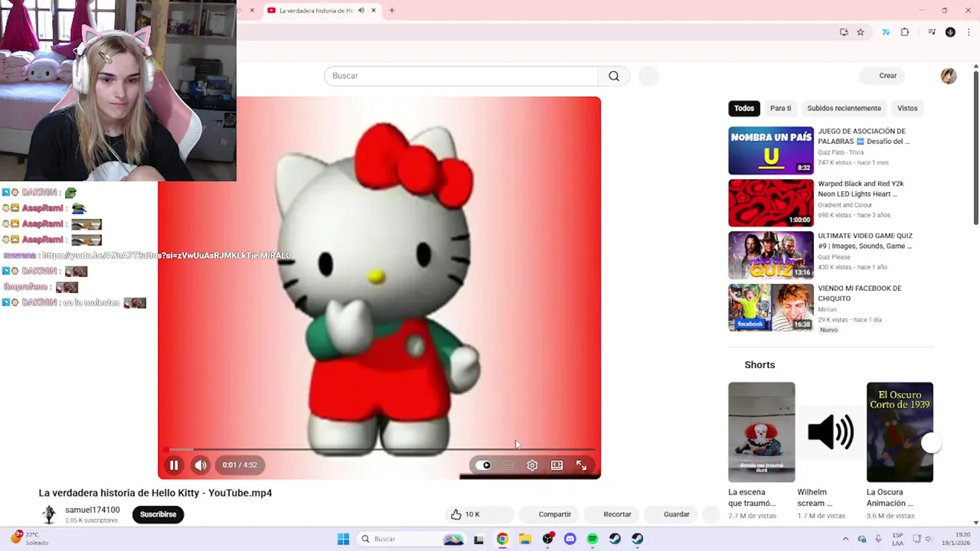Click the 0:01 / 4:52 time display
The image size is (980, 551).
(x=240, y=465)
